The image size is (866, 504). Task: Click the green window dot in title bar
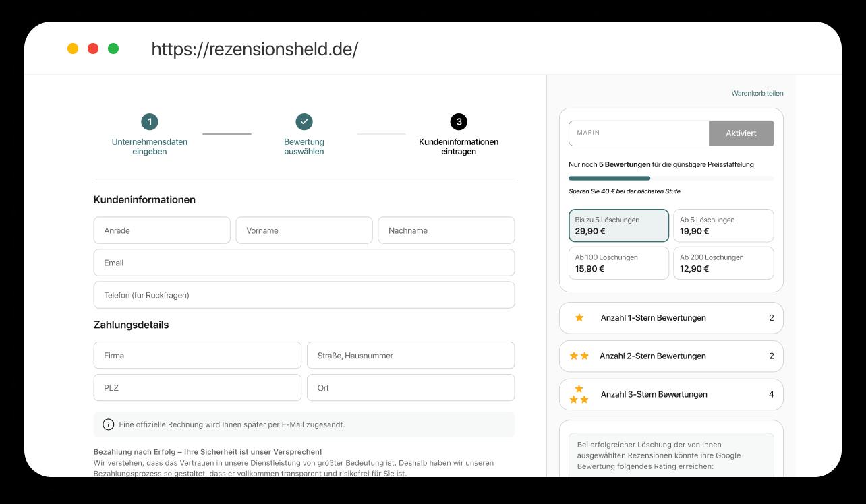[113, 49]
